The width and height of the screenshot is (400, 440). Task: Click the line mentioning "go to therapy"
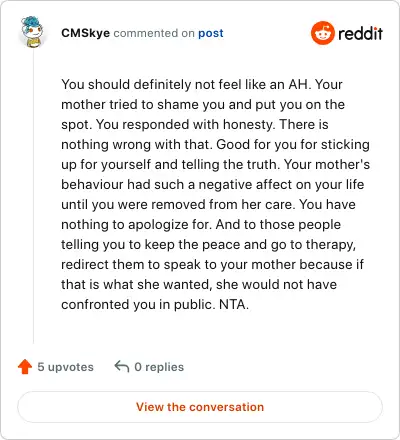tap(208, 244)
